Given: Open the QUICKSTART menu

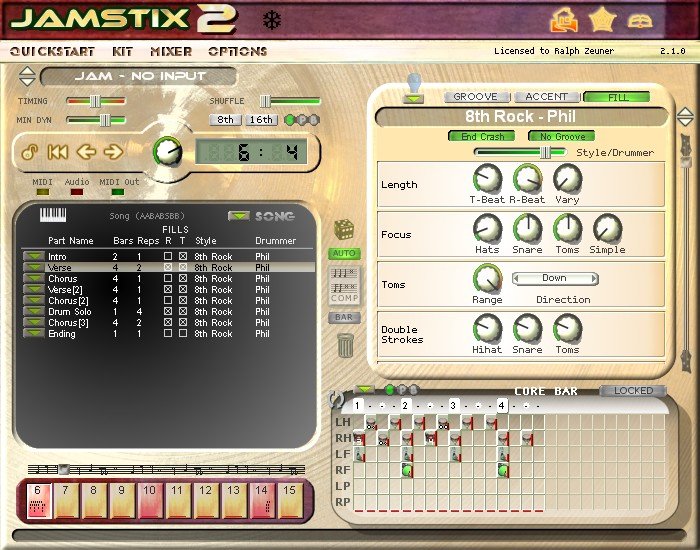Looking at the screenshot, I should point(52,51).
